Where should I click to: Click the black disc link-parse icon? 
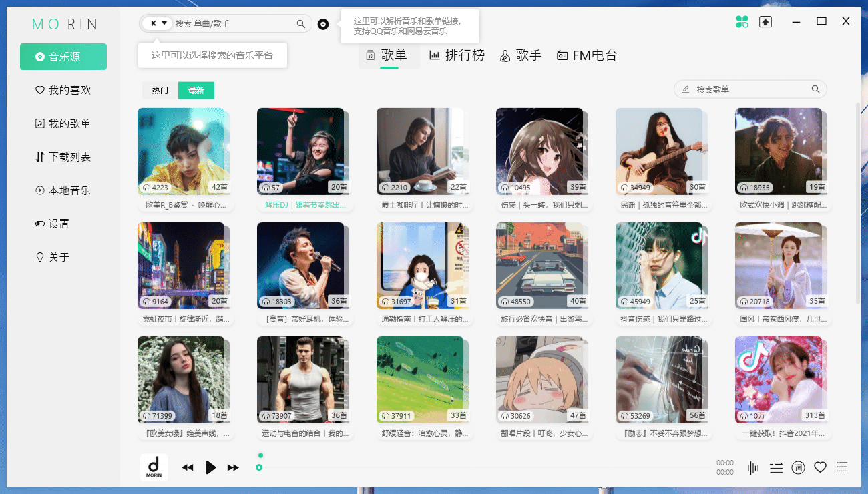pos(323,25)
